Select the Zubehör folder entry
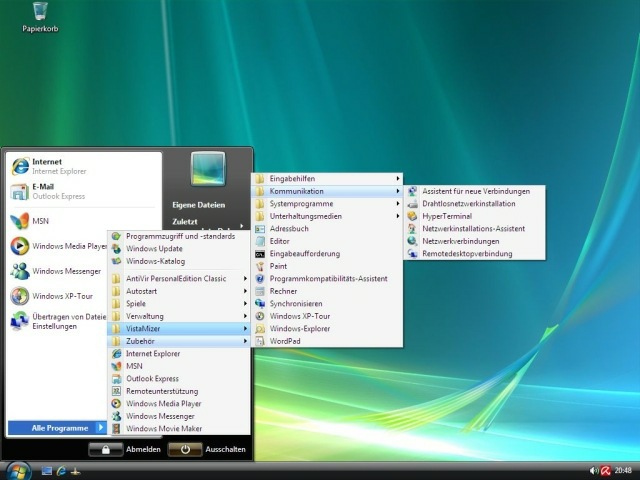Image resolution: width=640 pixels, height=480 pixels. coord(179,341)
